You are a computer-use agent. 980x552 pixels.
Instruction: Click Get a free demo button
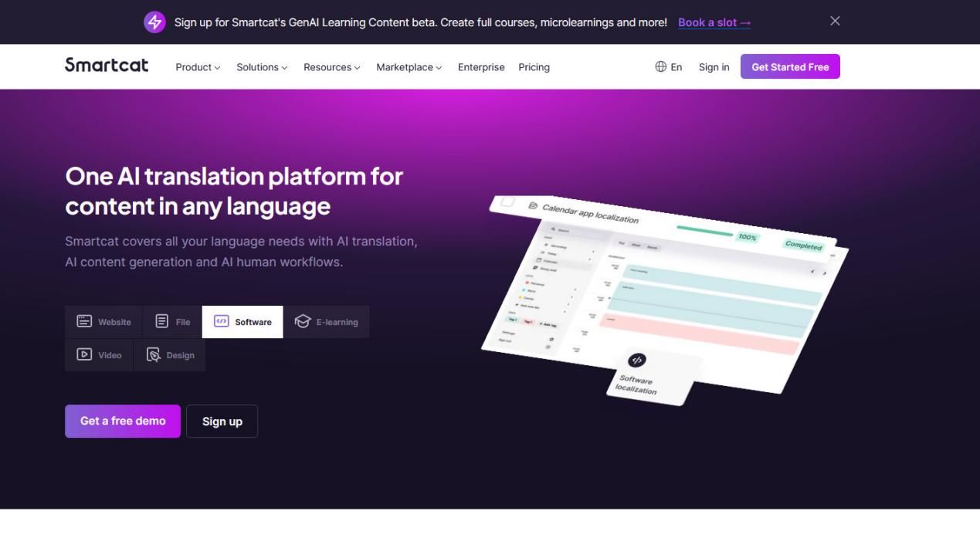coord(123,422)
